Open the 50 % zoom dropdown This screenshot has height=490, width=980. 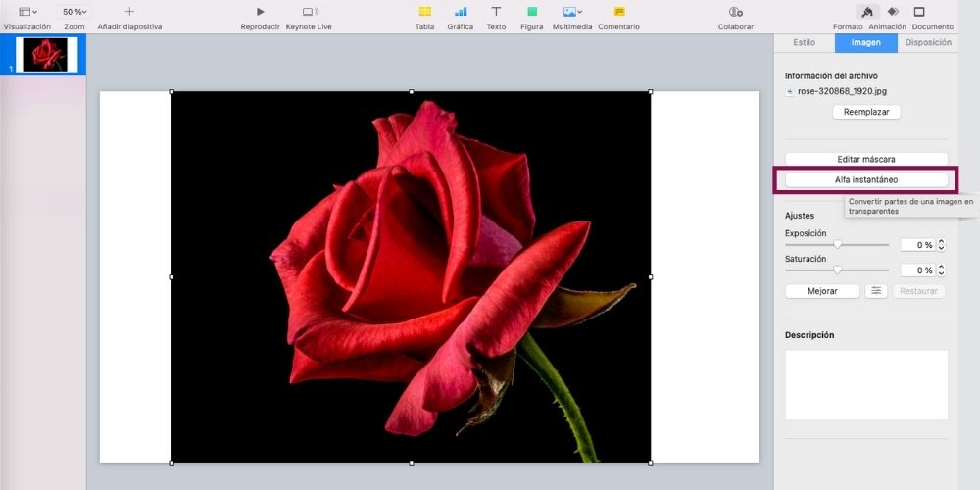[74, 12]
